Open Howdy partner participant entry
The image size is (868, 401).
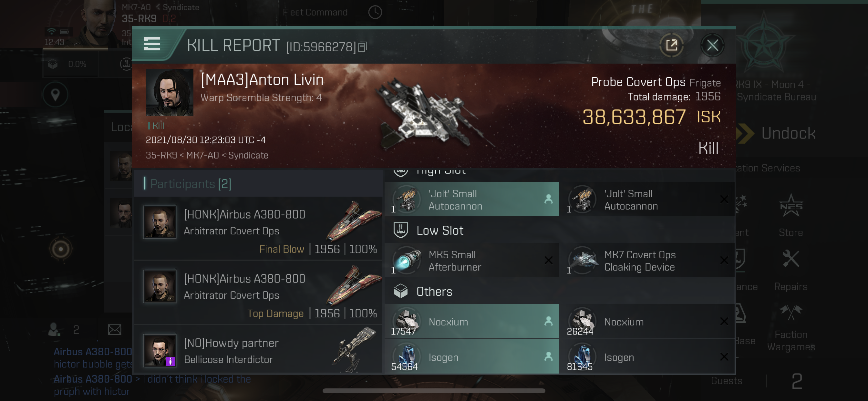point(258,350)
